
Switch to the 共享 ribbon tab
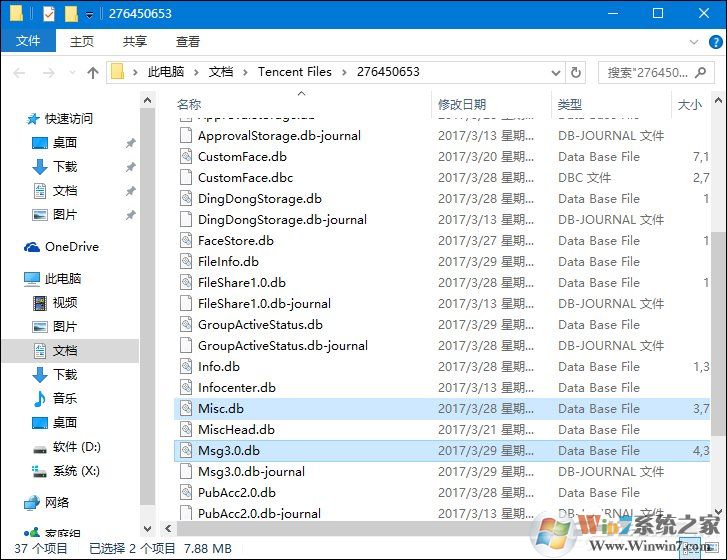[x=134, y=42]
